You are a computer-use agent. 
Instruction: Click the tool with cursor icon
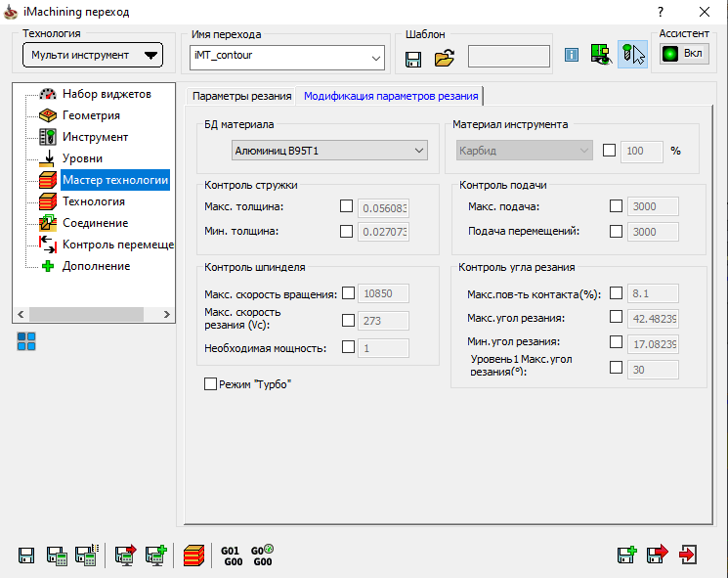[633, 55]
